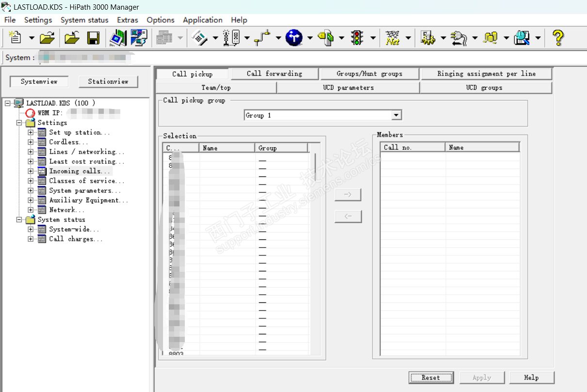This screenshot has width=587, height=392.
Task: Open the Extras menu
Action: click(x=128, y=20)
